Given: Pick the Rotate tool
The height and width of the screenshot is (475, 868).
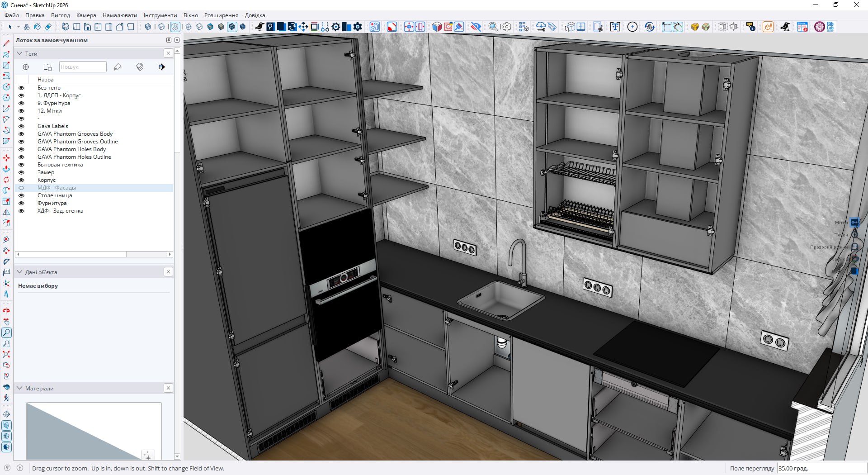Looking at the screenshot, I should tap(6, 180).
